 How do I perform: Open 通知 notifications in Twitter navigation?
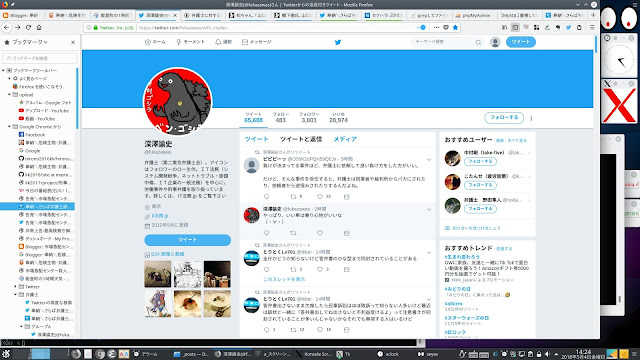pos(224,42)
